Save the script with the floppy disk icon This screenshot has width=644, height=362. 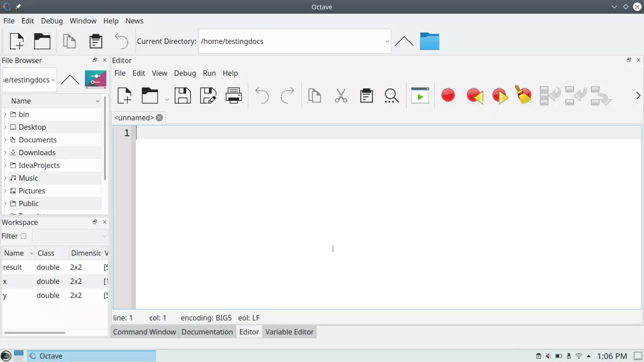point(183,96)
